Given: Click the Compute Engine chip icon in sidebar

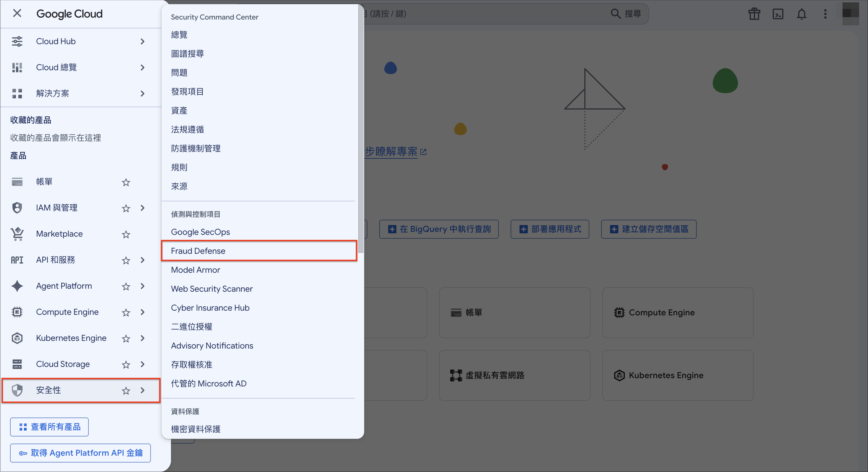Looking at the screenshot, I should (x=17, y=312).
